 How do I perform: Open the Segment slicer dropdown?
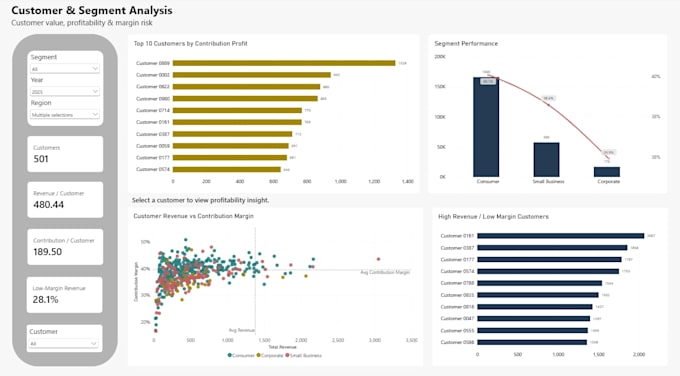[65, 69]
